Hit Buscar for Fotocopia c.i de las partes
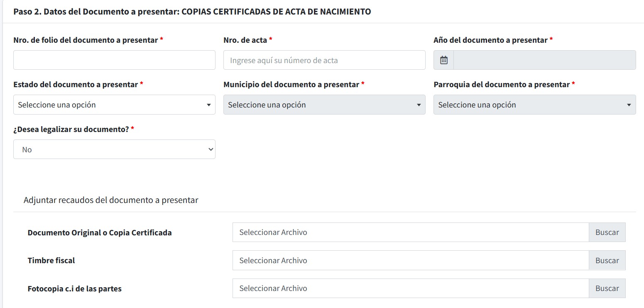This screenshot has height=308, width=644. (607, 288)
